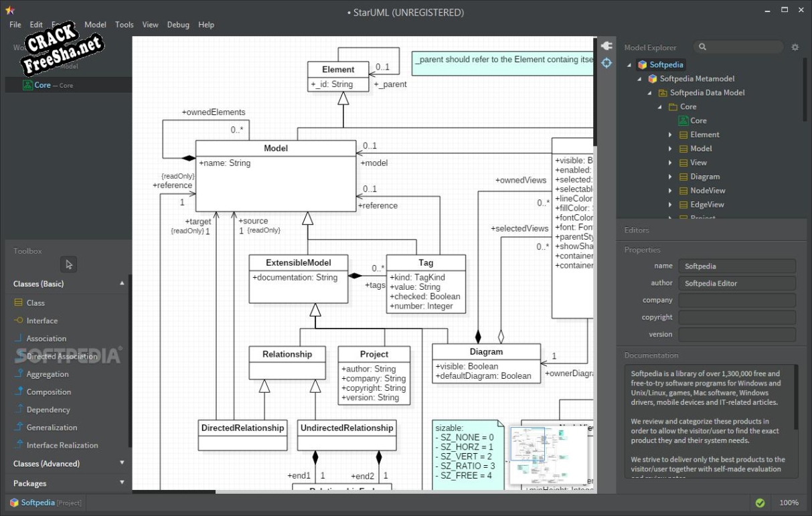Open the Debug menu
Image resolution: width=812 pixels, height=516 pixels.
(178, 25)
